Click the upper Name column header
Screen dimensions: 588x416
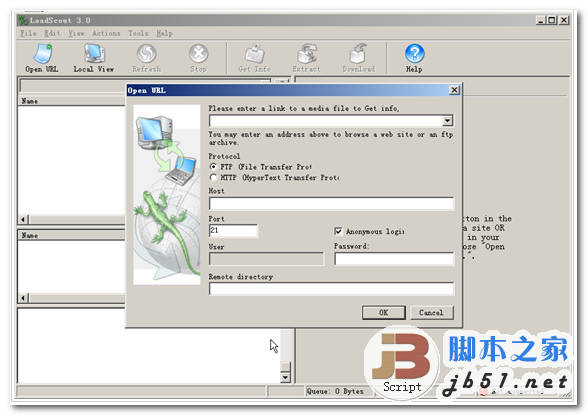[x=71, y=101]
